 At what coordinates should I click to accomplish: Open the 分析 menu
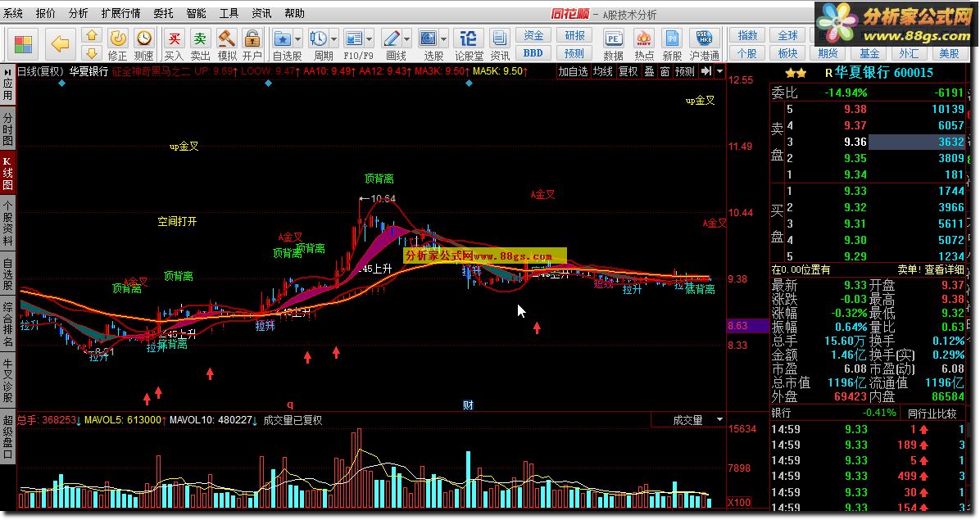click(x=78, y=13)
